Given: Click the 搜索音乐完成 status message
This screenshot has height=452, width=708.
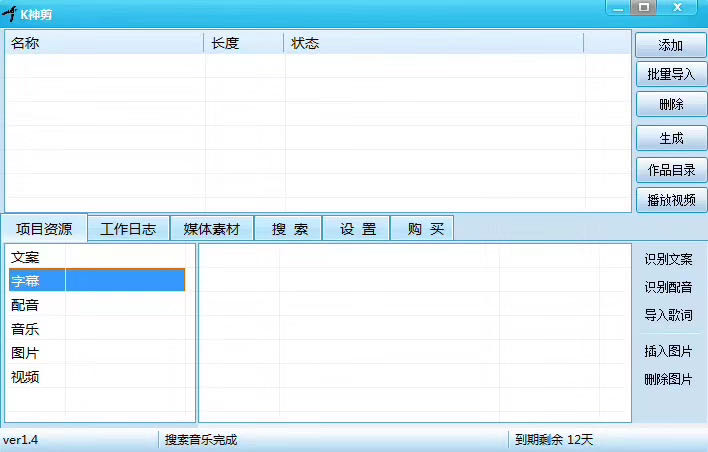Looking at the screenshot, I should tap(201, 439).
